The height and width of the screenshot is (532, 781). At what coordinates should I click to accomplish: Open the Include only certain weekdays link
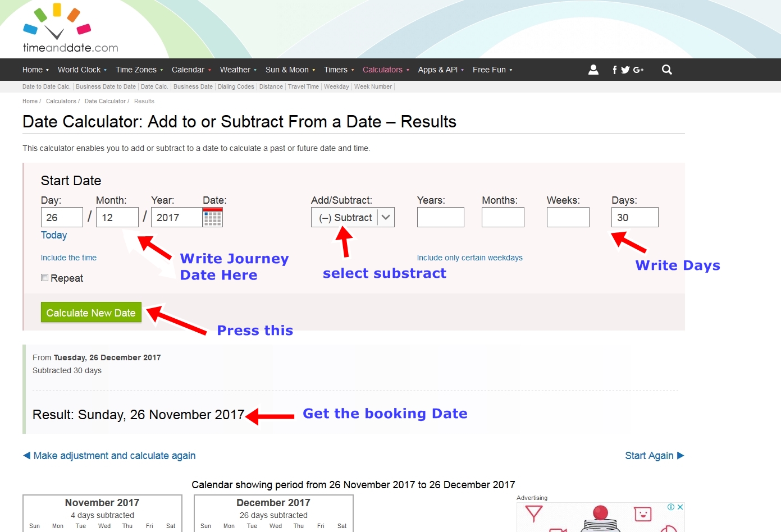point(470,258)
